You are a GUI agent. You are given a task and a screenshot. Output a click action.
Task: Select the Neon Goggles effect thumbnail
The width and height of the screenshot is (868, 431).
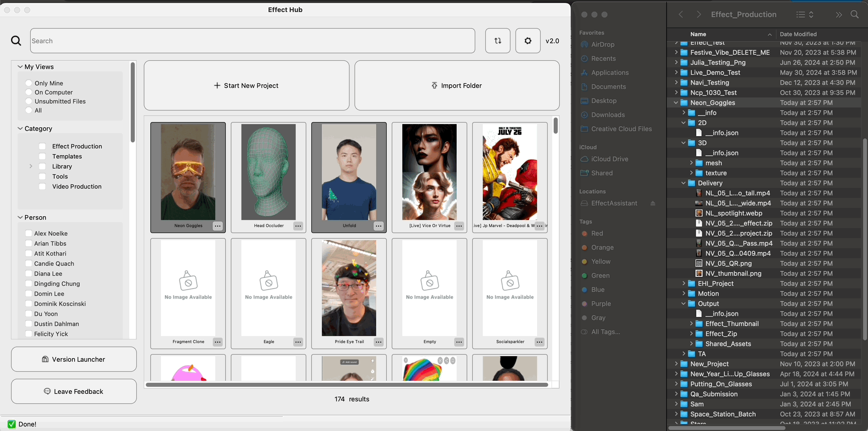pos(188,172)
